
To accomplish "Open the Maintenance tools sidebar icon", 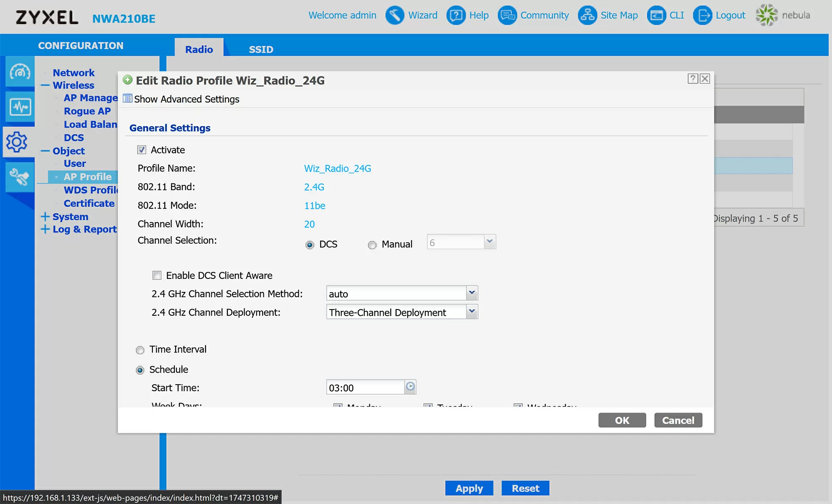I will tap(20, 177).
